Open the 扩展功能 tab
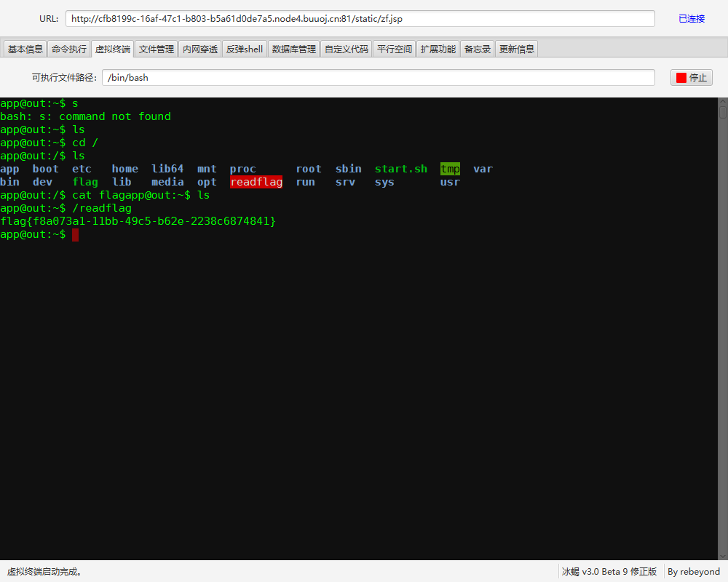 pos(438,49)
